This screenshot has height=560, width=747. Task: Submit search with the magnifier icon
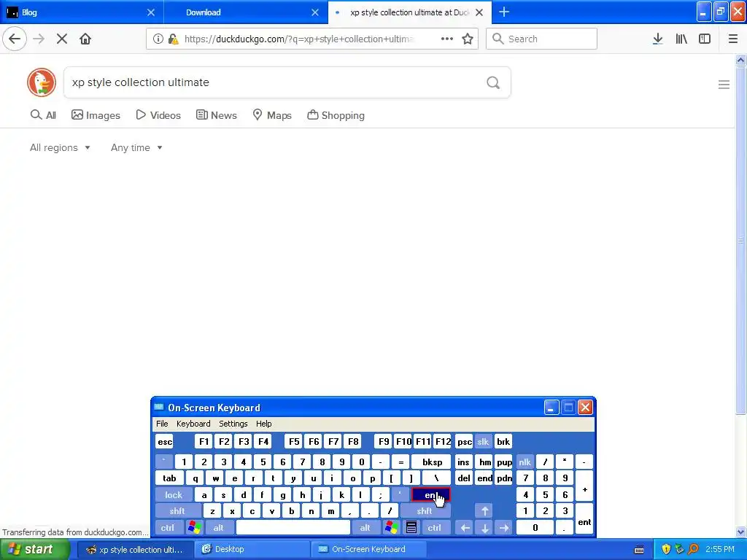pyautogui.click(x=493, y=83)
